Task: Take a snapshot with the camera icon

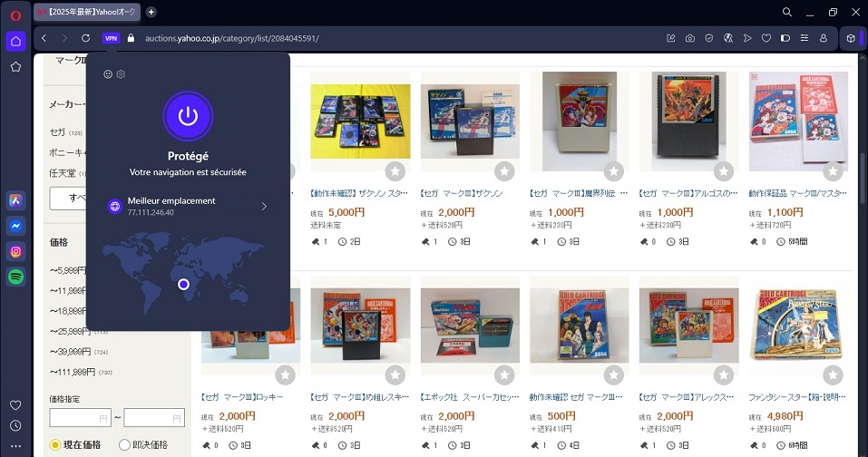Action: pyautogui.click(x=689, y=38)
